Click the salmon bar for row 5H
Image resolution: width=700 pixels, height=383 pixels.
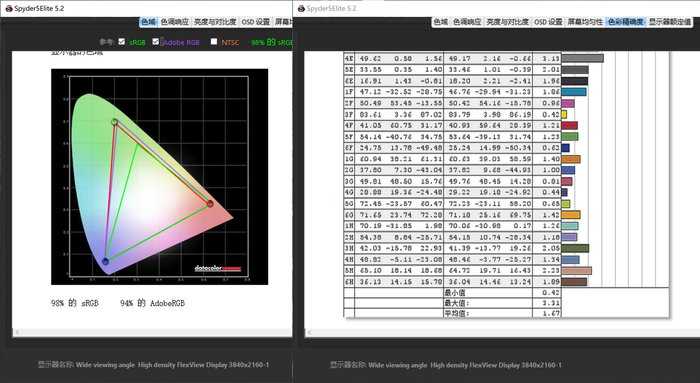[x=577, y=271]
